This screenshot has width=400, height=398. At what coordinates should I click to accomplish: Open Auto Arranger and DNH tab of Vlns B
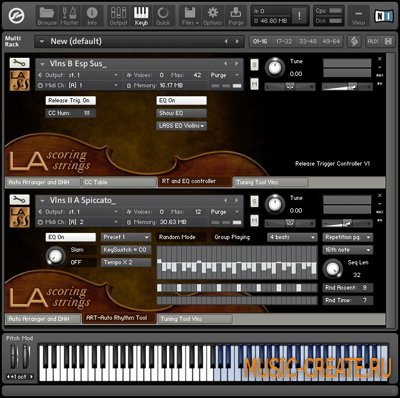pyautogui.click(x=43, y=182)
